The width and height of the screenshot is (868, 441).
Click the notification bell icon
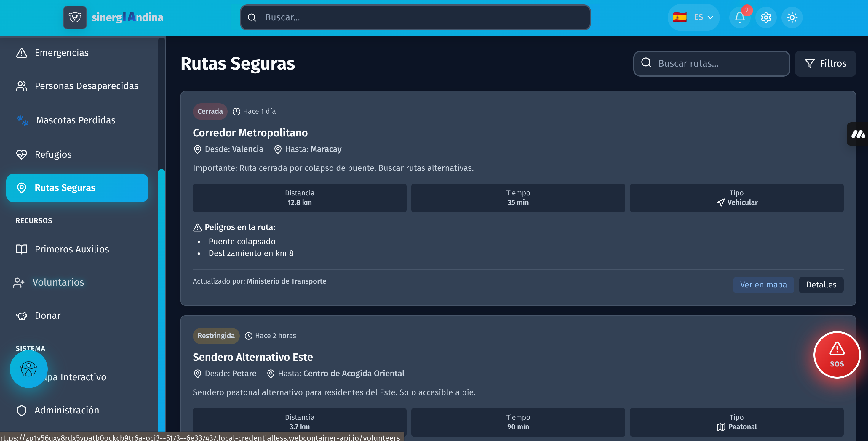[739, 17]
